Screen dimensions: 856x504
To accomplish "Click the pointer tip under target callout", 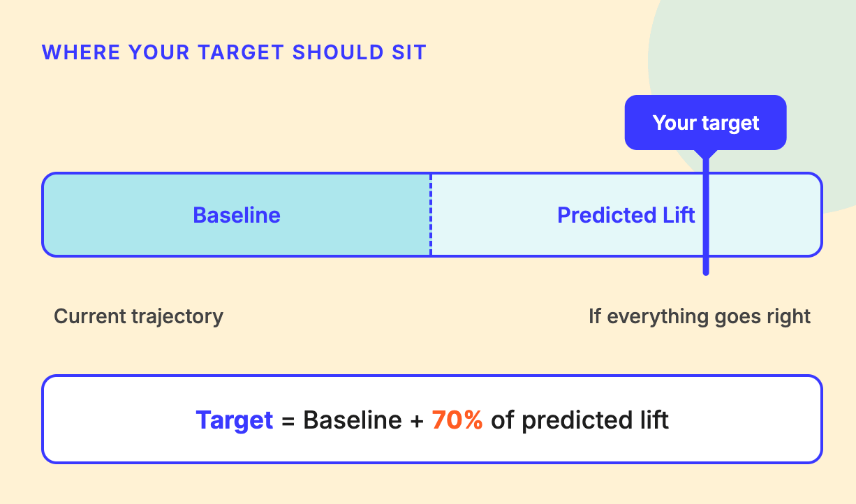I will tap(706, 154).
